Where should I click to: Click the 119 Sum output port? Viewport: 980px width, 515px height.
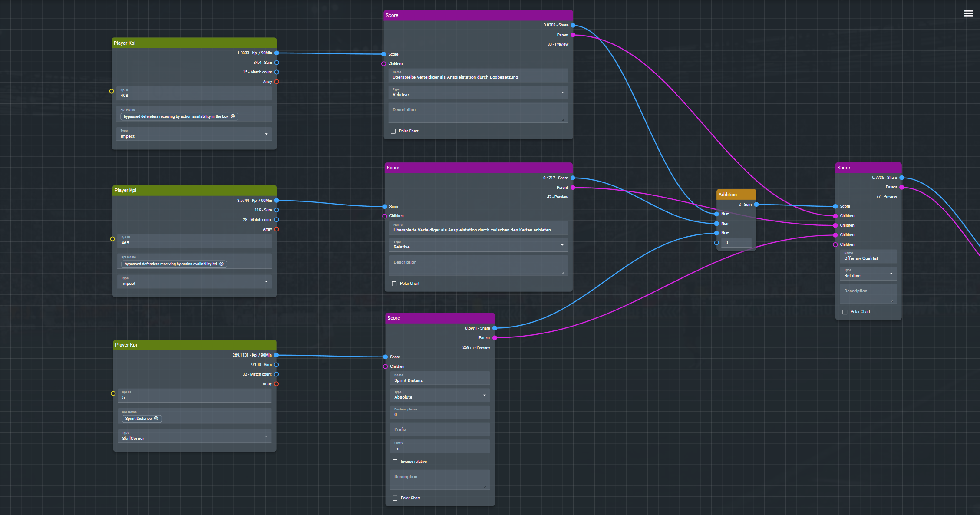point(277,210)
